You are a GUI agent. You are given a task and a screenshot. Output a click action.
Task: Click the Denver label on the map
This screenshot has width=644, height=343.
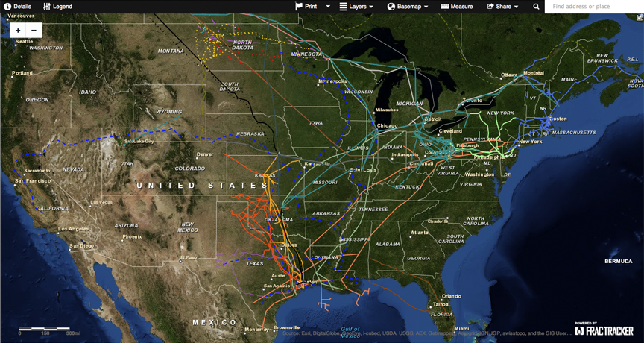[x=205, y=154]
